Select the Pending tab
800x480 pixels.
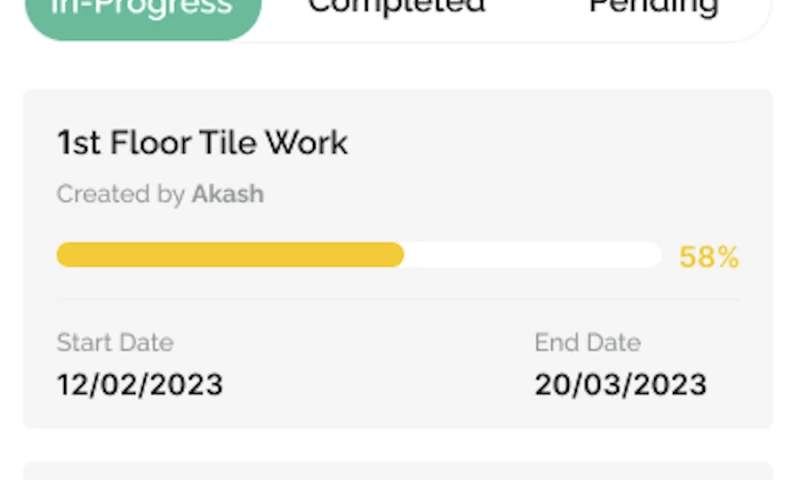point(653,10)
